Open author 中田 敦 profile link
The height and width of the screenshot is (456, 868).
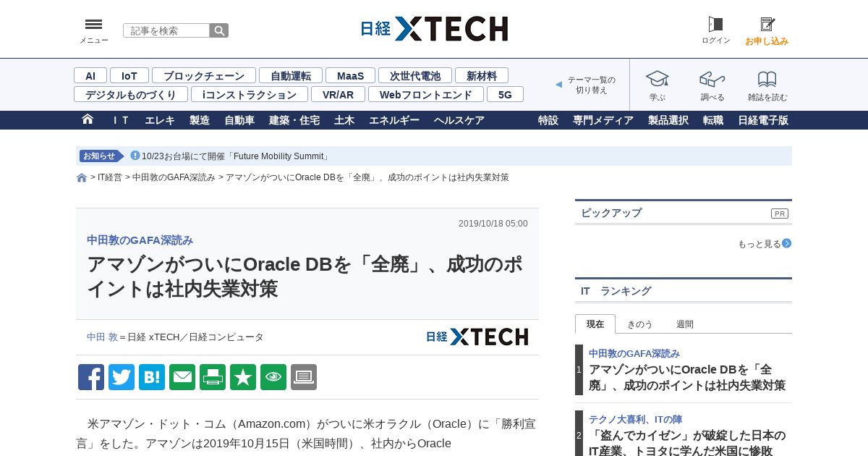(x=102, y=337)
